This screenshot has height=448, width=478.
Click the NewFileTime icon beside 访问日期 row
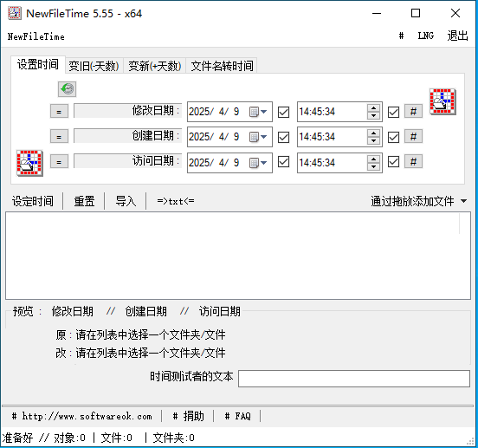(29, 163)
